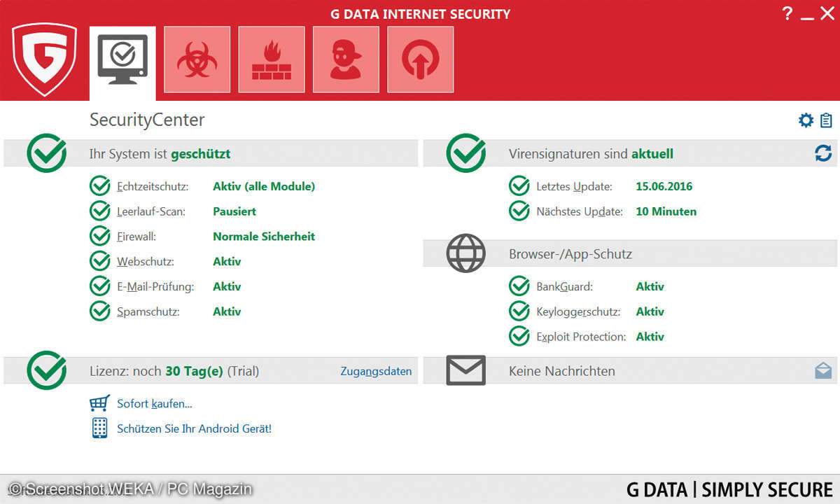
Task: Click Keine Nachrichten header
Action: coord(562,371)
